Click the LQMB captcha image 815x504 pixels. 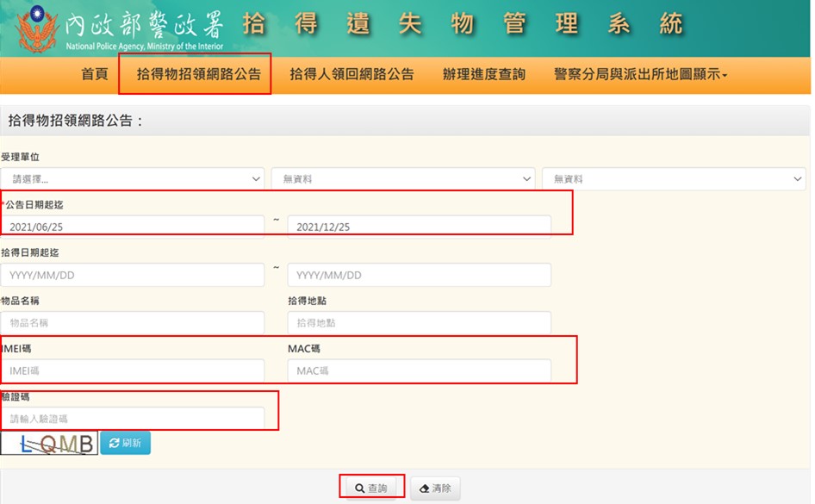(x=49, y=443)
